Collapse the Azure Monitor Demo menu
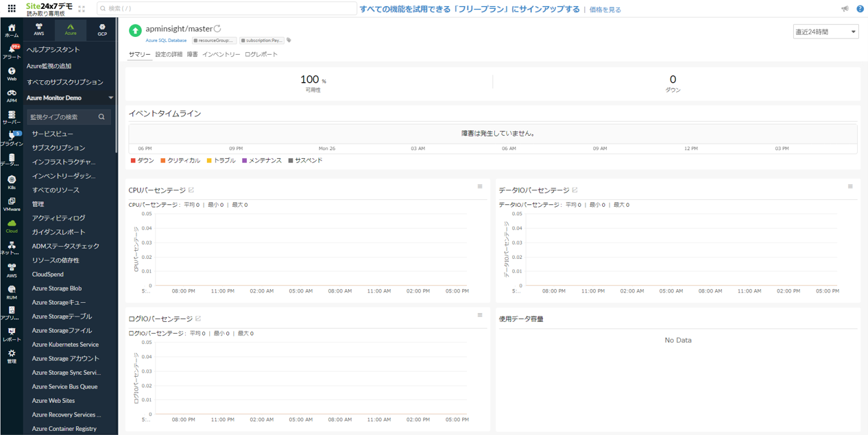 (112, 97)
